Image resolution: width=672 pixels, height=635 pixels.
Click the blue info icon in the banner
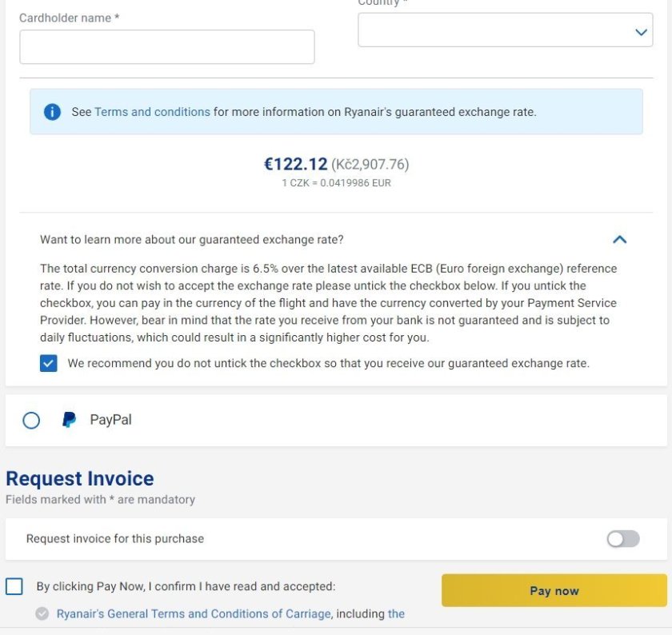click(52, 112)
